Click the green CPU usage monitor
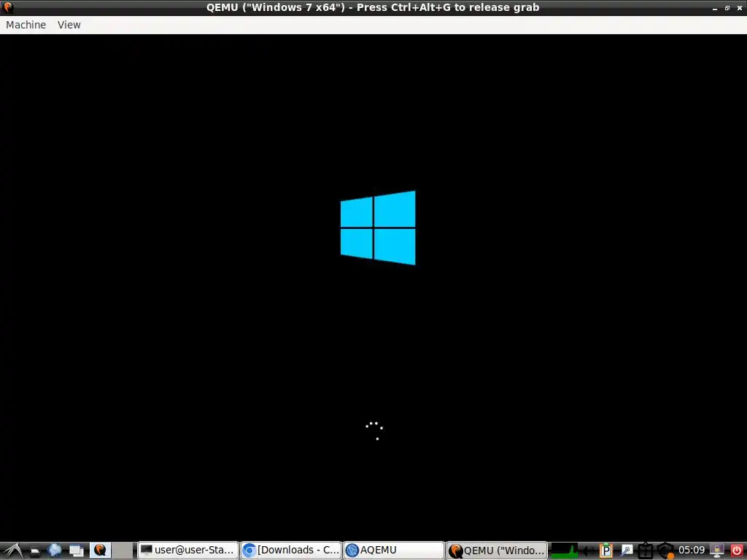The width and height of the screenshot is (747, 560). point(564,551)
